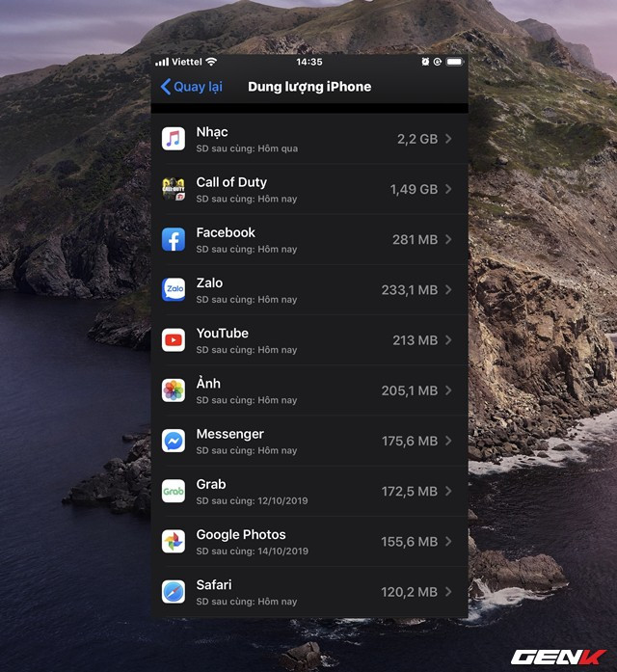Open Safari row chevron
617x672 pixels.
pos(448,592)
